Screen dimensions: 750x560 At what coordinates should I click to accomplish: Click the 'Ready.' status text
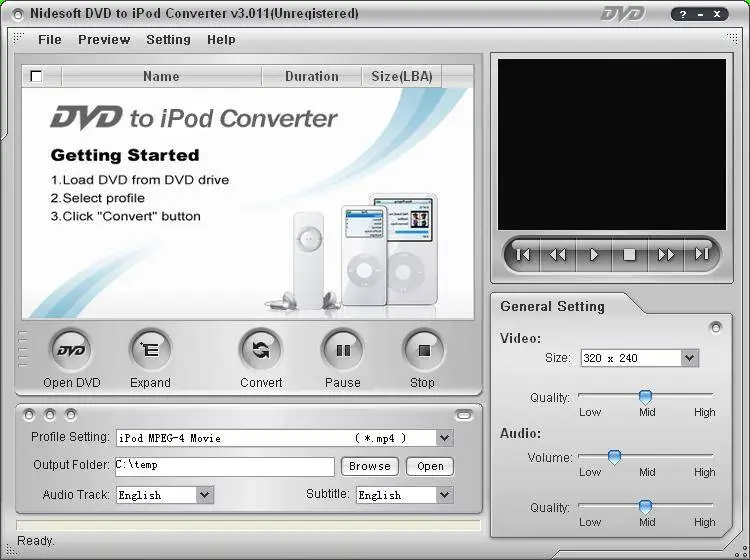(36, 541)
